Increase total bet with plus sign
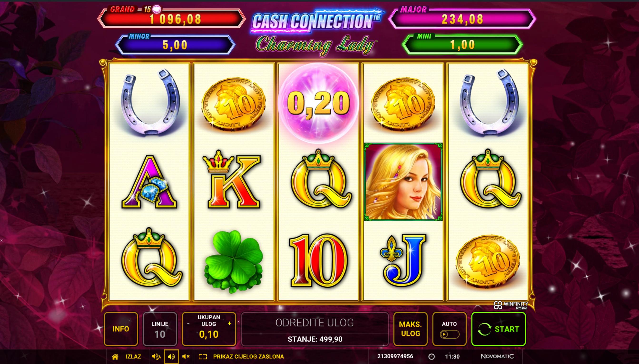The image size is (639, 364). point(230,324)
